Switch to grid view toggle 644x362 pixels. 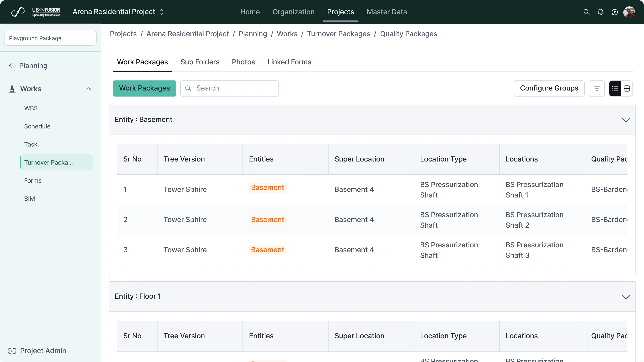pyautogui.click(x=627, y=88)
